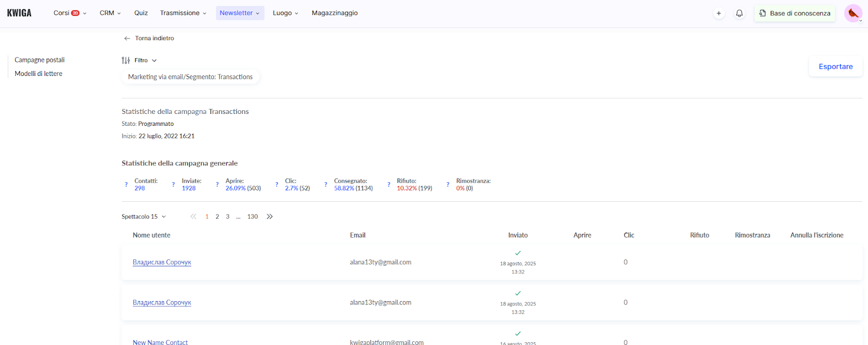Image resolution: width=868 pixels, height=345 pixels.
Task: Open the Spettacolo 15 page size dropdown
Action: [x=144, y=216]
